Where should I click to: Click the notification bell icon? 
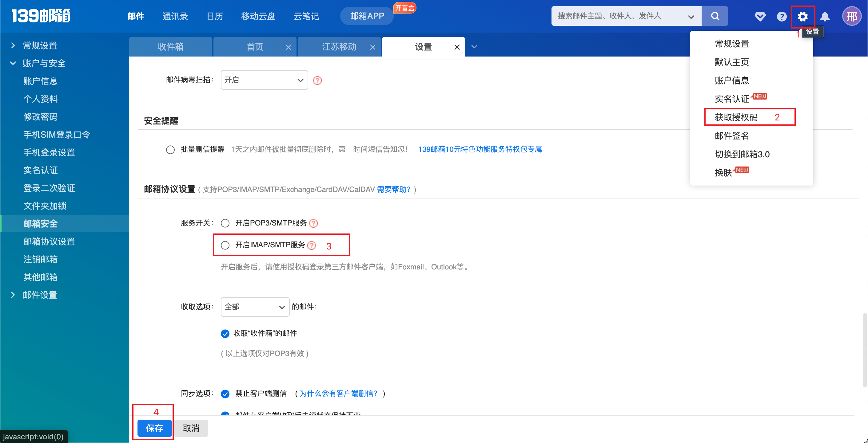pyautogui.click(x=825, y=16)
